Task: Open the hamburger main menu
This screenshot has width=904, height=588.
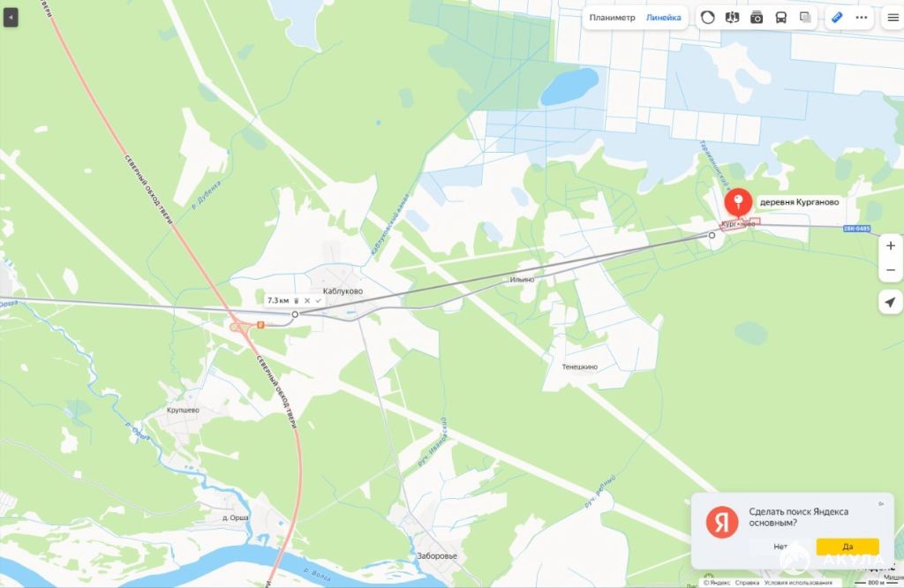Action: click(x=893, y=18)
